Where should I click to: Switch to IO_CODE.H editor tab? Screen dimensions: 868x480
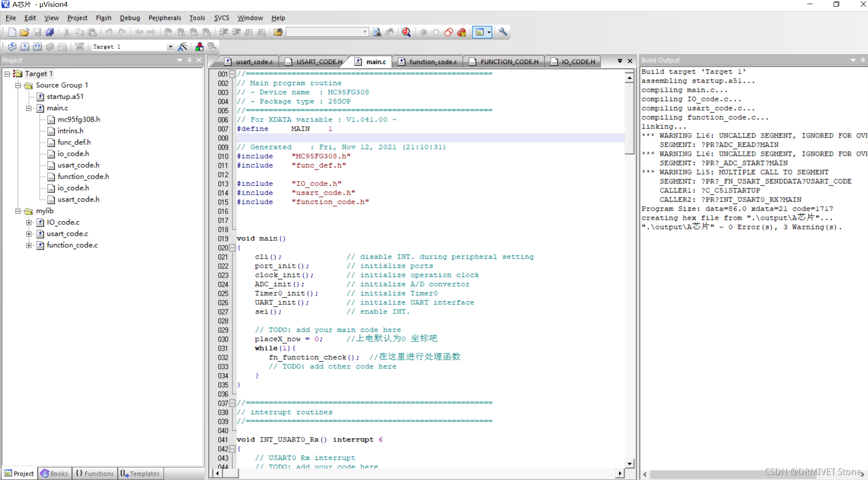[x=573, y=62]
